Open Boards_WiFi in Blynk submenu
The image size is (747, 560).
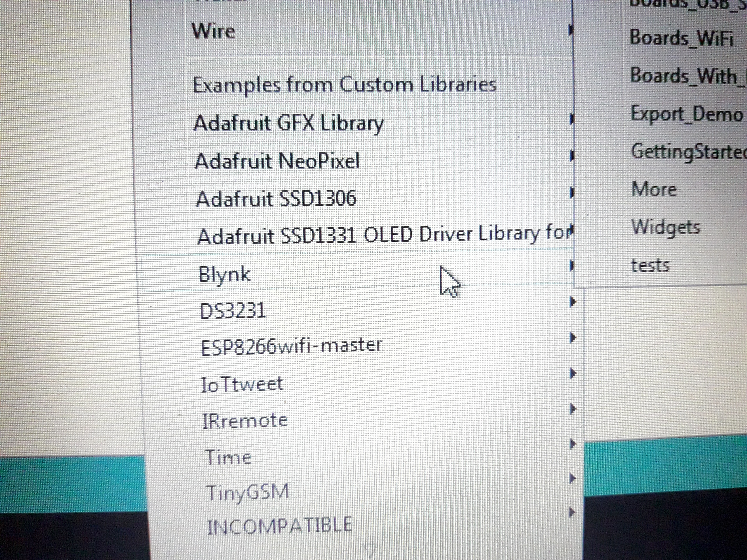pyautogui.click(x=681, y=38)
